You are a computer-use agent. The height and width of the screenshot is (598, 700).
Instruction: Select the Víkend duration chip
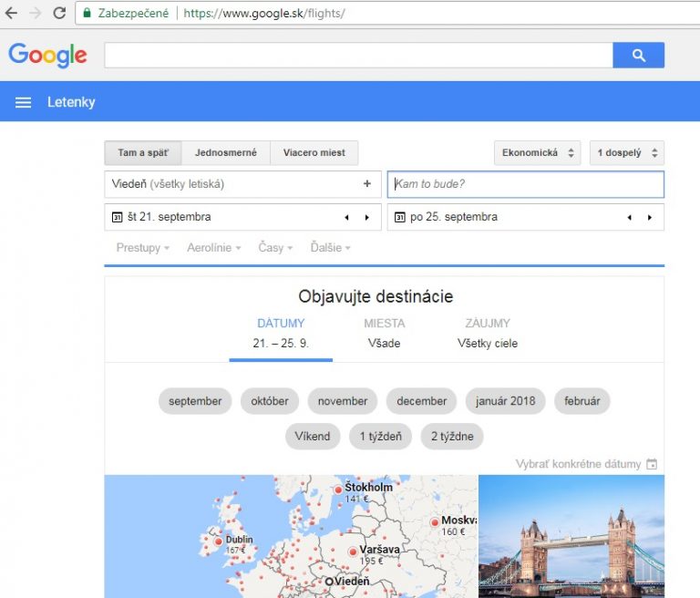pos(313,437)
